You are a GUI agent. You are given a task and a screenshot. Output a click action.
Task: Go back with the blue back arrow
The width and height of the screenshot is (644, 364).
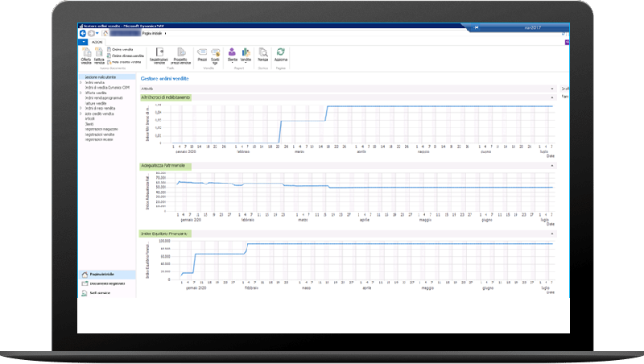(83, 33)
